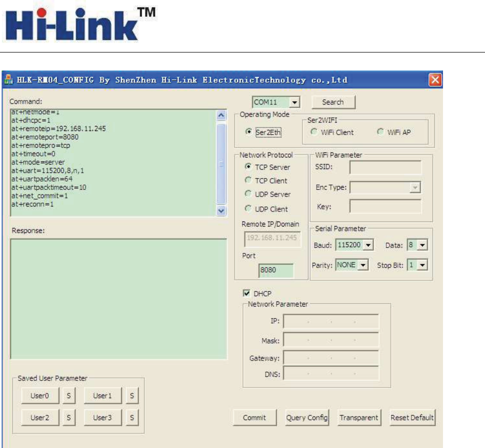This screenshot has width=485, height=448.
Task: Click the at+uart=115200,8,n,1 command line
Action: tap(47, 171)
